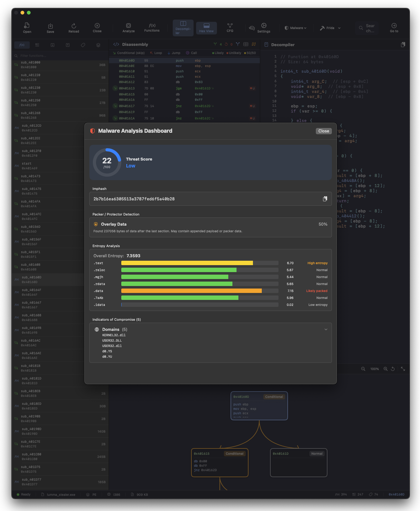
Task: Select sub_401230 in function list
Action: coord(60,90)
